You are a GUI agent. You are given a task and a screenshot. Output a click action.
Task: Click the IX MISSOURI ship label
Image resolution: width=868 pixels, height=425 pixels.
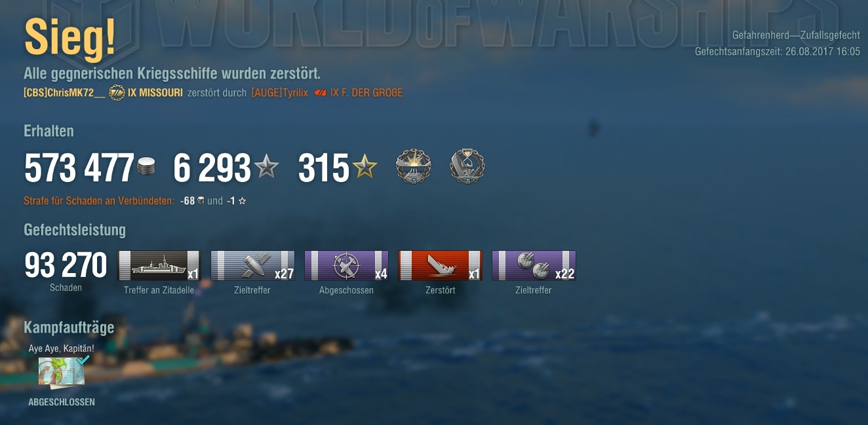click(x=155, y=93)
